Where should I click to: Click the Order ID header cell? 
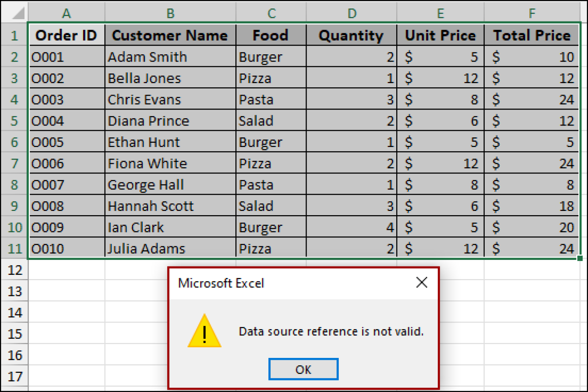point(67,35)
